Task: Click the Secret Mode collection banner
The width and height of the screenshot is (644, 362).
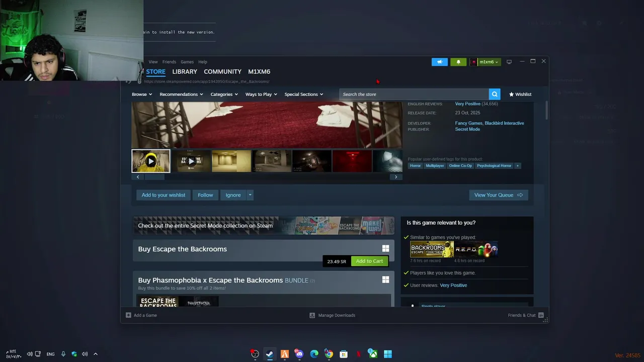Action: (263, 225)
